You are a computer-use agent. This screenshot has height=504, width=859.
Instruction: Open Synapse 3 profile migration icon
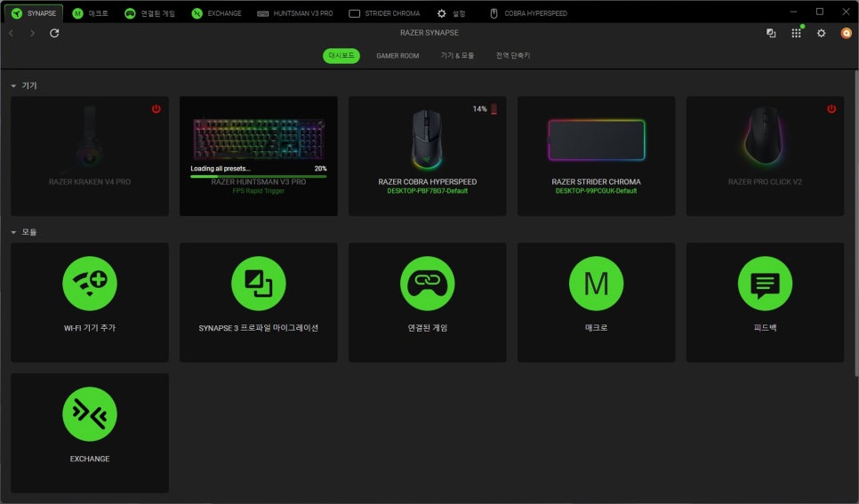pyautogui.click(x=258, y=284)
